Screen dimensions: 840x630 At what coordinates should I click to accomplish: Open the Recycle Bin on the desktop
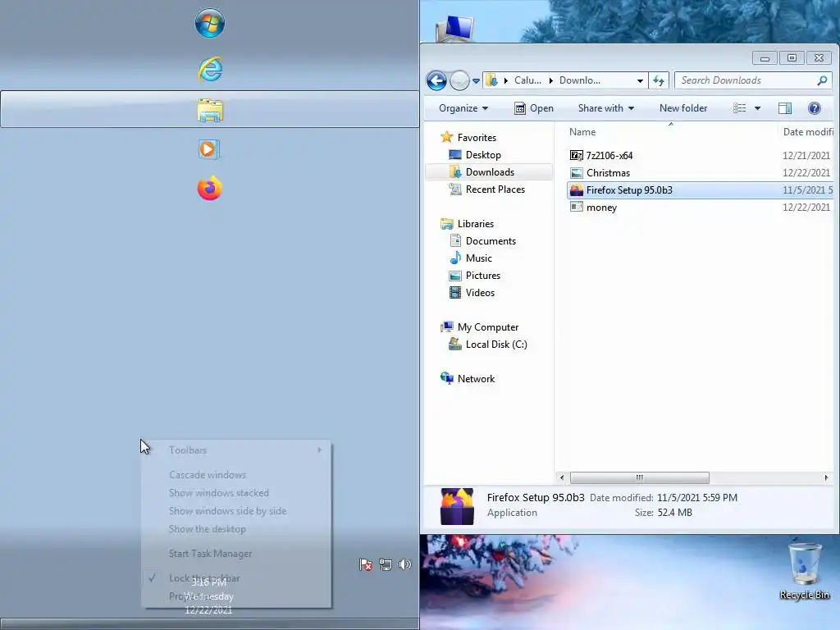pyautogui.click(x=805, y=571)
